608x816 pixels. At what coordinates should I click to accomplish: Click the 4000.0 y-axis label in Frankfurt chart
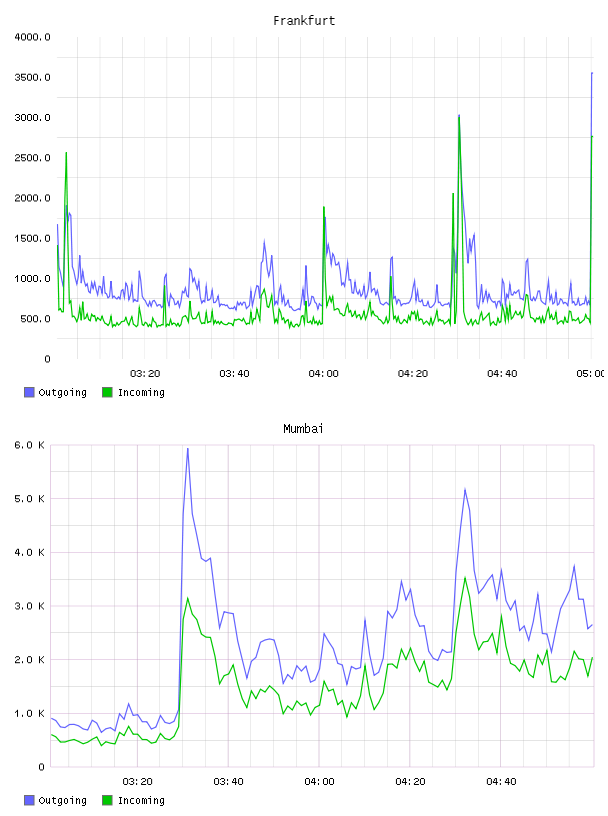coord(32,37)
